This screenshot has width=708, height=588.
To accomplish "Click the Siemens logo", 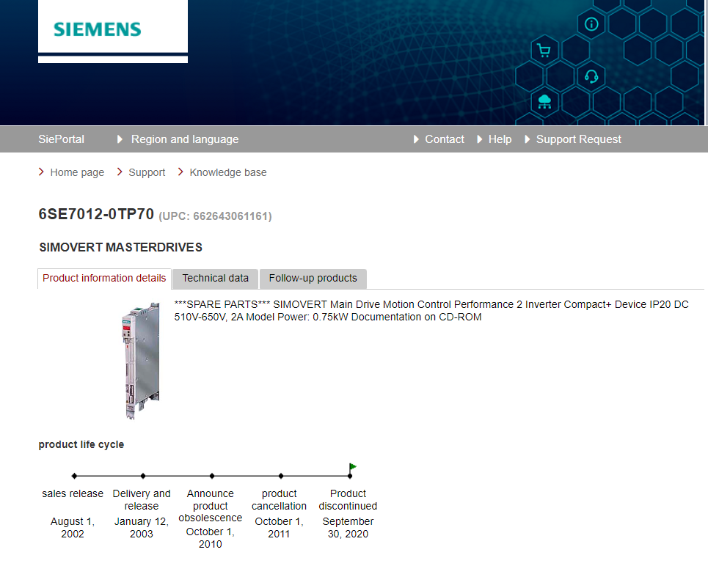I will pyautogui.click(x=97, y=30).
